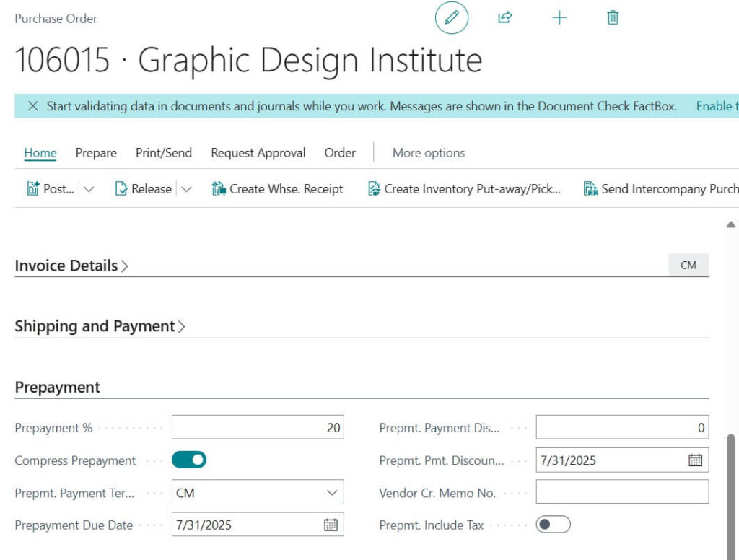
Task: Create a new record with the plus icon
Action: coord(559,17)
